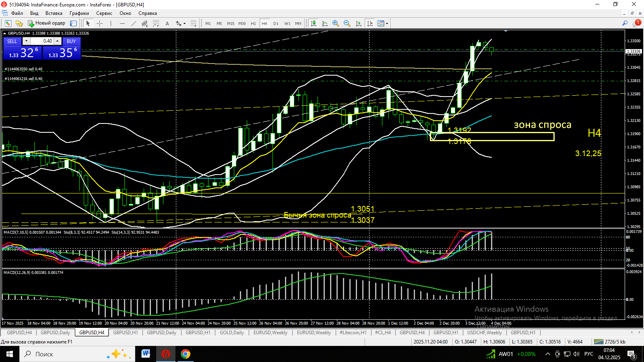Open the Графики menu
The height and width of the screenshot is (362, 644).
[x=79, y=13]
